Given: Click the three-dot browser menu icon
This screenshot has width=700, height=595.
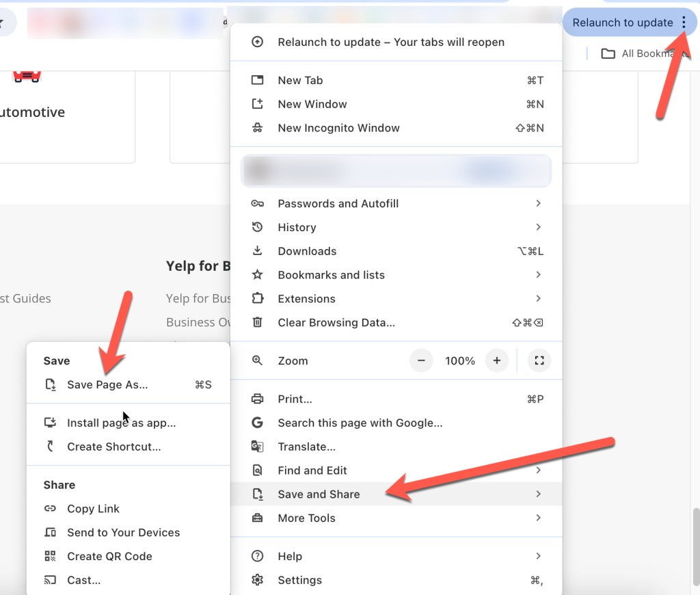Looking at the screenshot, I should [684, 23].
